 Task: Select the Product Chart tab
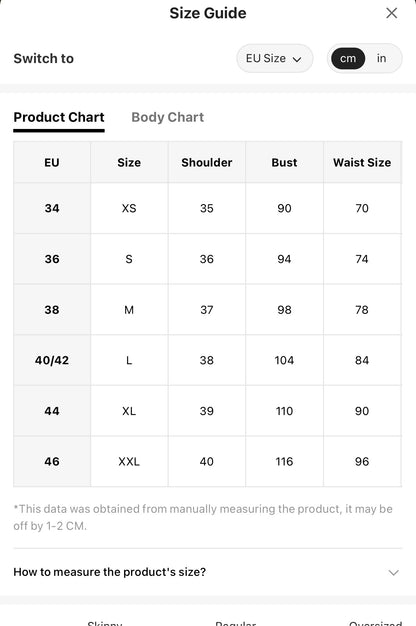click(59, 117)
